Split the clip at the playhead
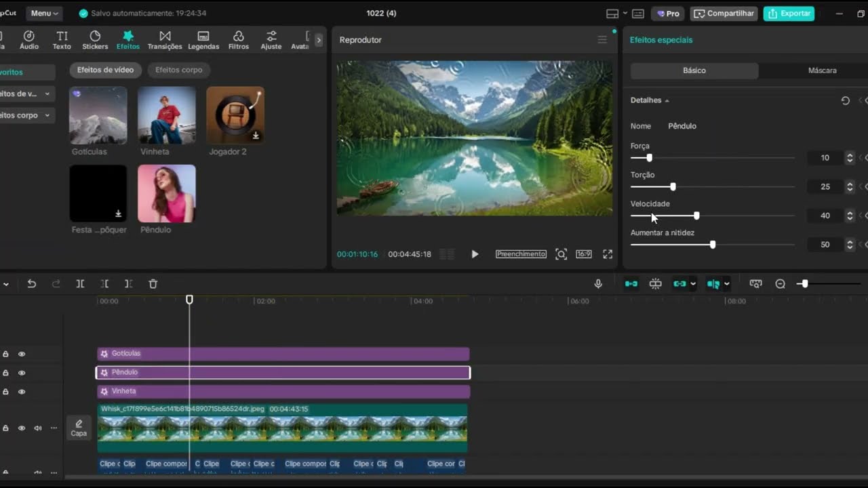Viewport: 868px width, 488px height. coord(80,284)
